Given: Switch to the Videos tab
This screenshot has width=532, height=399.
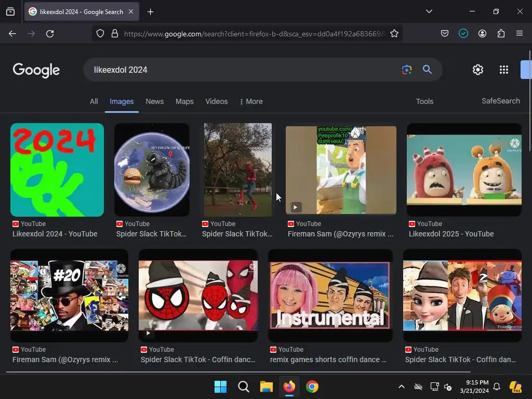Looking at the screenshot, I should coord(217,101).
